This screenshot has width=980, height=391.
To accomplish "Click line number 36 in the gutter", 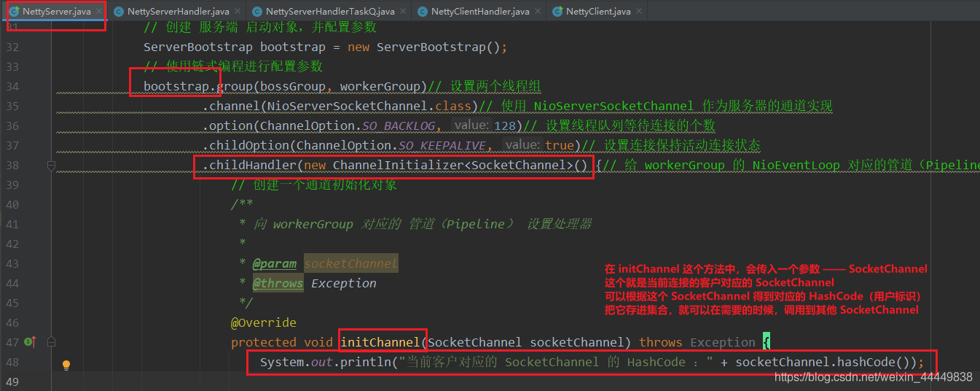I will click(12, 126).
